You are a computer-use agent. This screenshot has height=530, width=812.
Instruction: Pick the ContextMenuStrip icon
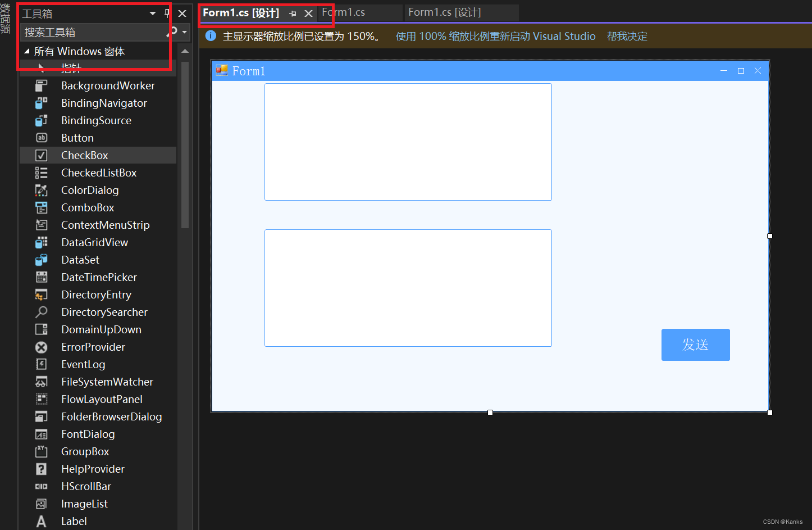[x=42, y=225]
